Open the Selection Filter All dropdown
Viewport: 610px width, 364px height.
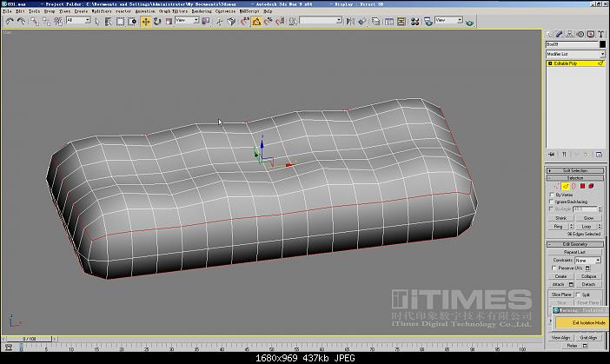point(78,20)
